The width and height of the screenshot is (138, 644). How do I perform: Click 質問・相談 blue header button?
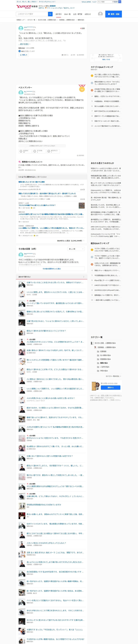click(x=113, y=14)
